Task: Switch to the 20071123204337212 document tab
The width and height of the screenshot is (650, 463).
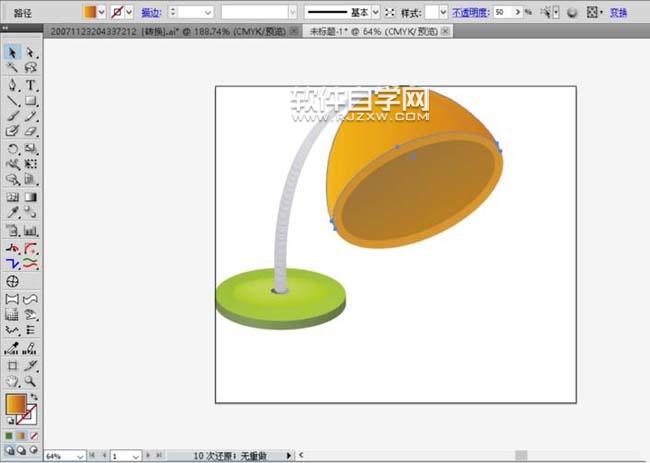Action: tap(173, 31)
